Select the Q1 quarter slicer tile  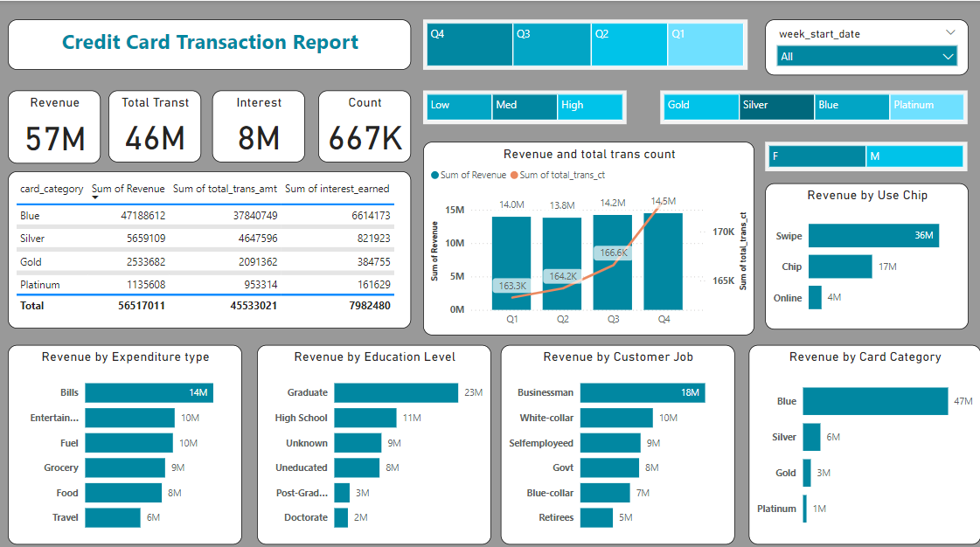point(705,45)
